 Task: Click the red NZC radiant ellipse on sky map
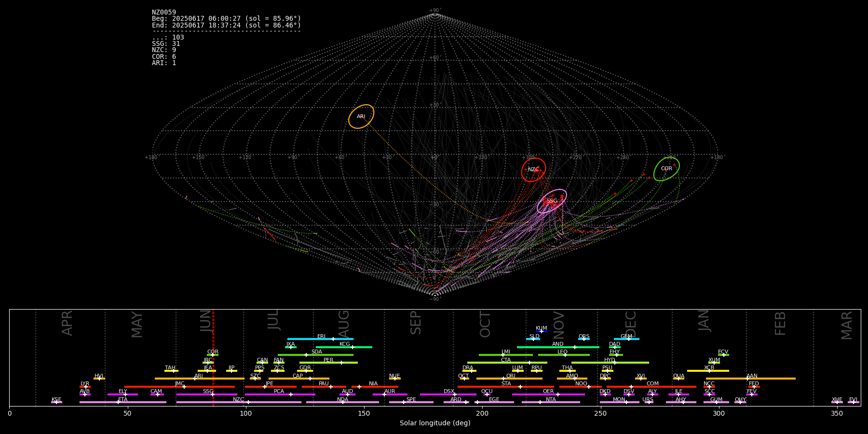click(x=533, y=170)
